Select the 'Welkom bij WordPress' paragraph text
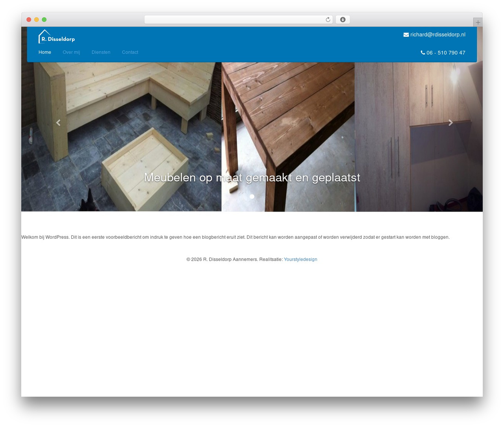The width and height of the screenshot is (504, 427). point(235,237)
